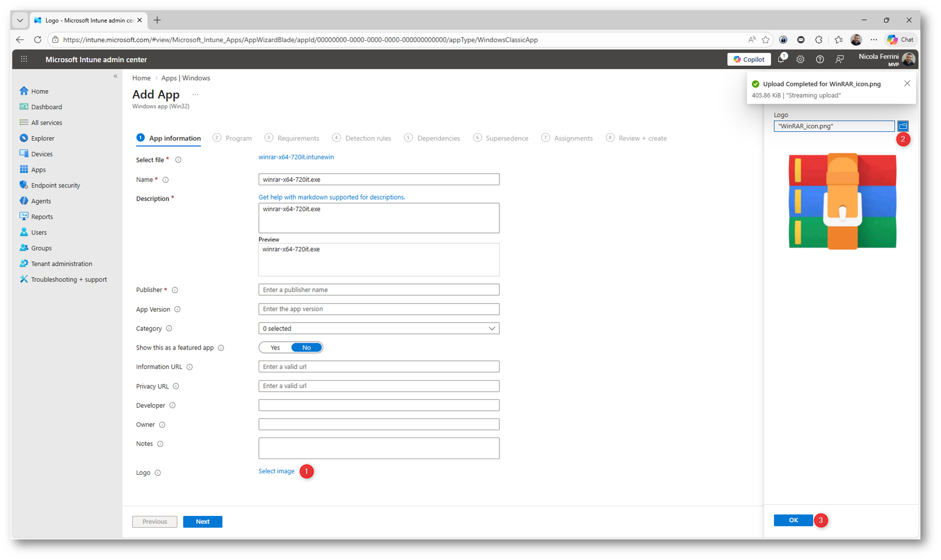Open the settings gear in header
The height and width of the screenshot is (560, 941).
coord(800,60)
